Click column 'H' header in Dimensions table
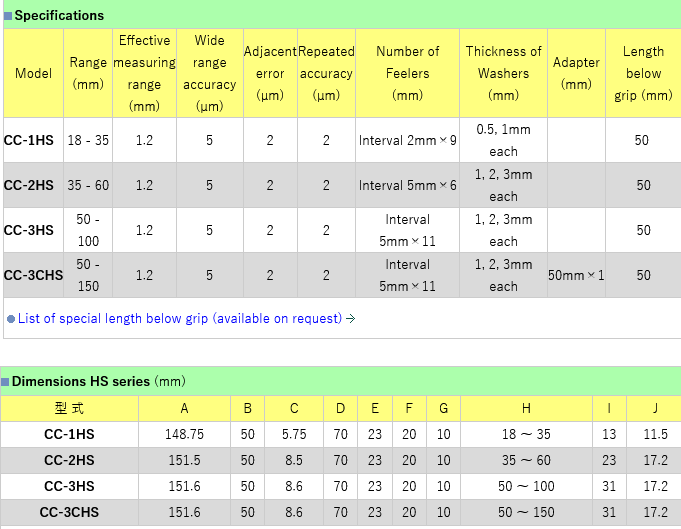Screen dimensions: 681x529 526,408
